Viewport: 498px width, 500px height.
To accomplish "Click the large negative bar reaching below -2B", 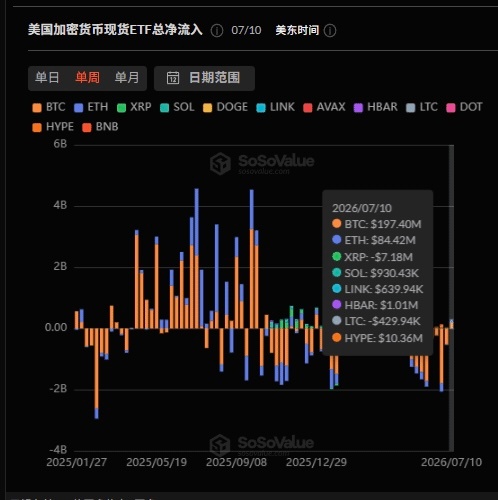I will pyautogui.click(x=96, y=373).
